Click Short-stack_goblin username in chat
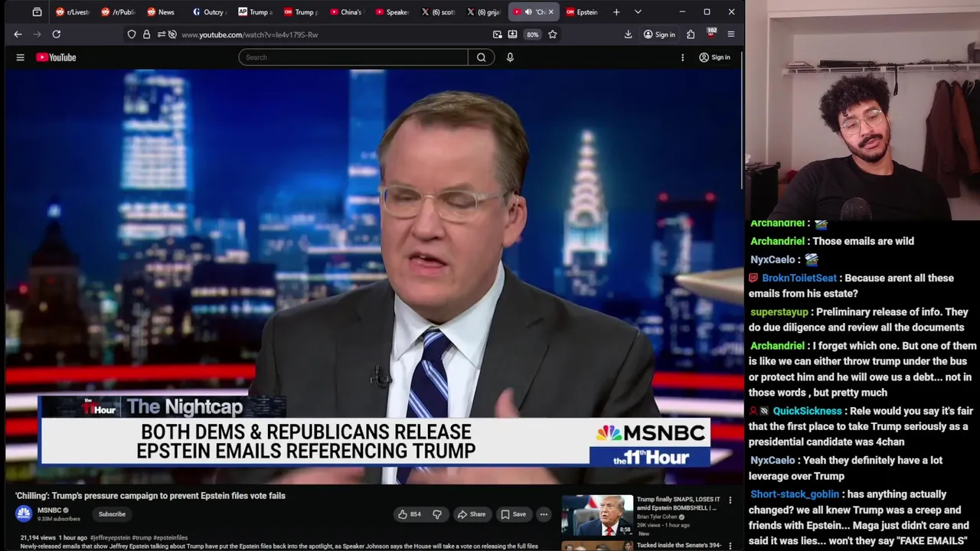 click(x=795, y=494)
